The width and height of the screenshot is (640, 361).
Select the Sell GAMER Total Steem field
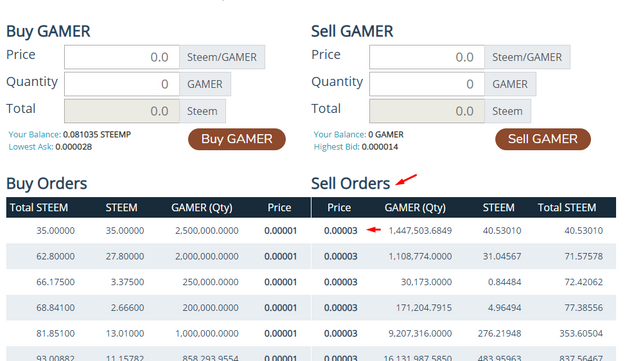click(427, 111)
